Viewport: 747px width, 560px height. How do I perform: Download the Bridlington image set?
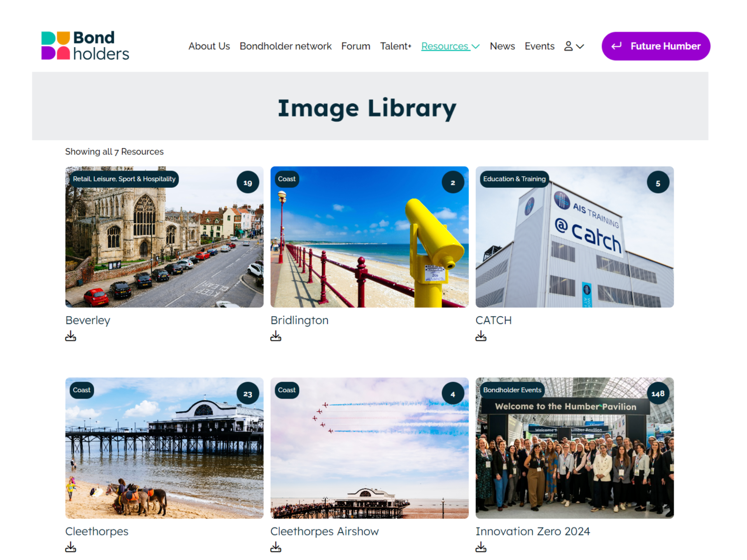coord(275,336)
